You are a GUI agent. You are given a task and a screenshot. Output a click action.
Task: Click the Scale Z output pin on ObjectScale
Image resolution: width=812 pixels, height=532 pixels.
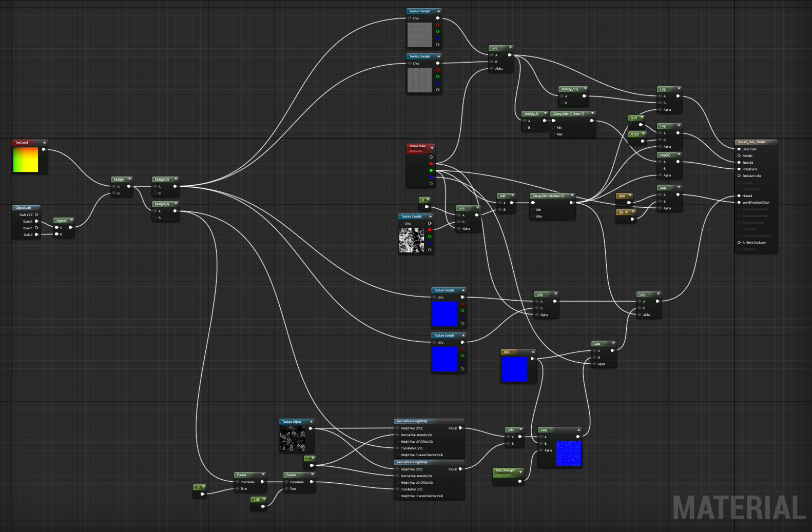pos(36,235)
